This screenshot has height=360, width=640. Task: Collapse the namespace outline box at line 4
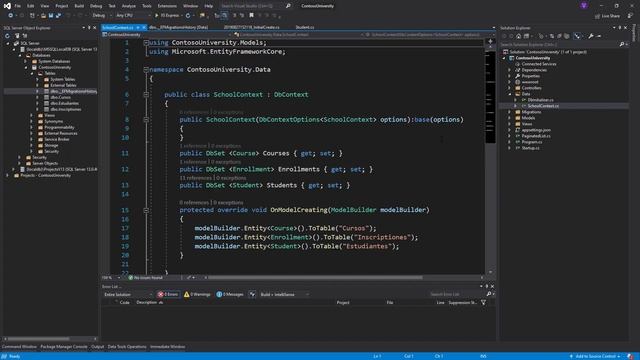click(146, 70)
